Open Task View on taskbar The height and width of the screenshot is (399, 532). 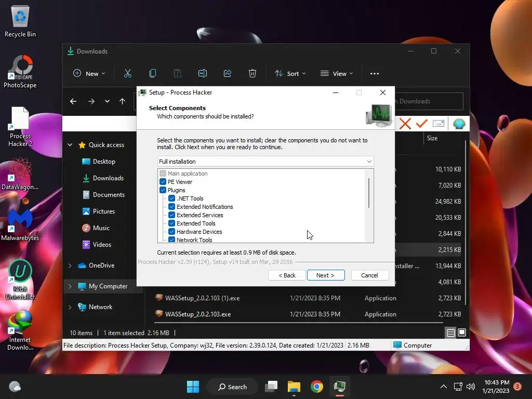tap(271, 387)
